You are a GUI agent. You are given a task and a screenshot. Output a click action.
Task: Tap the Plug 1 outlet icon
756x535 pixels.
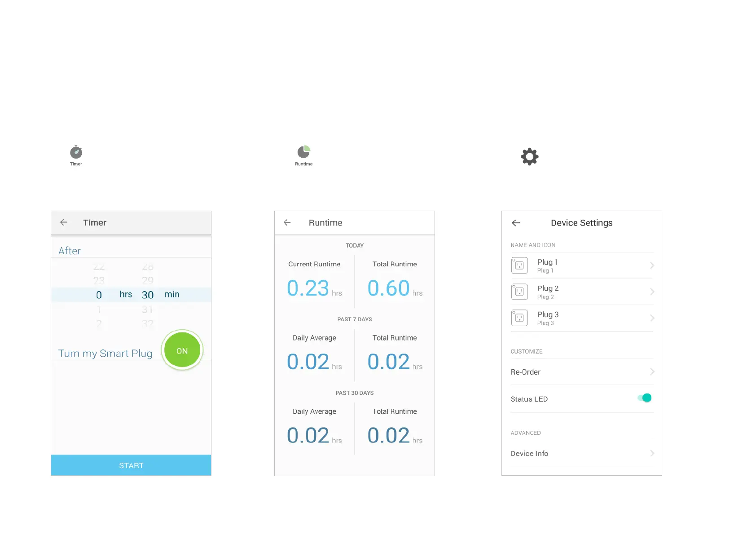519,265
